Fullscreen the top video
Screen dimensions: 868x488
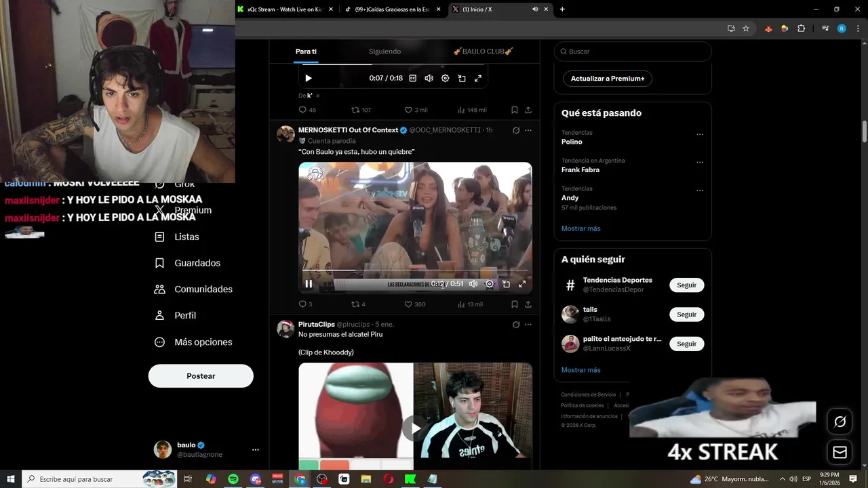(478, 78)
